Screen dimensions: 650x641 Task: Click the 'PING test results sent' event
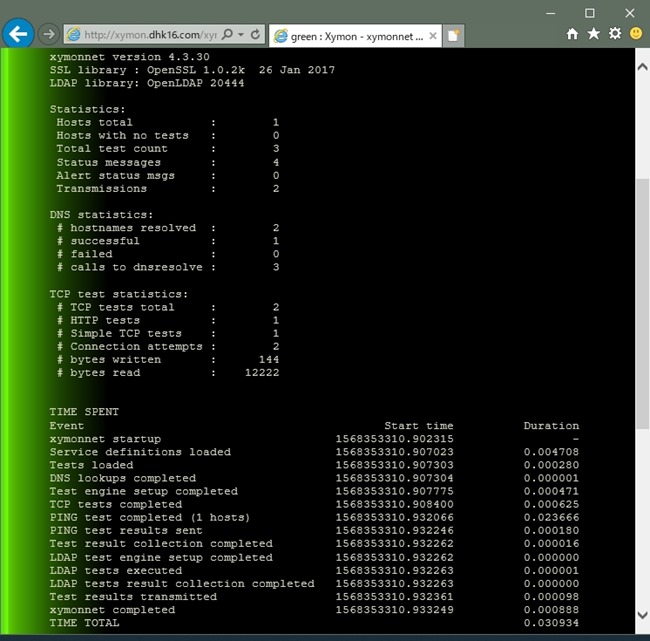pos(126,530)
